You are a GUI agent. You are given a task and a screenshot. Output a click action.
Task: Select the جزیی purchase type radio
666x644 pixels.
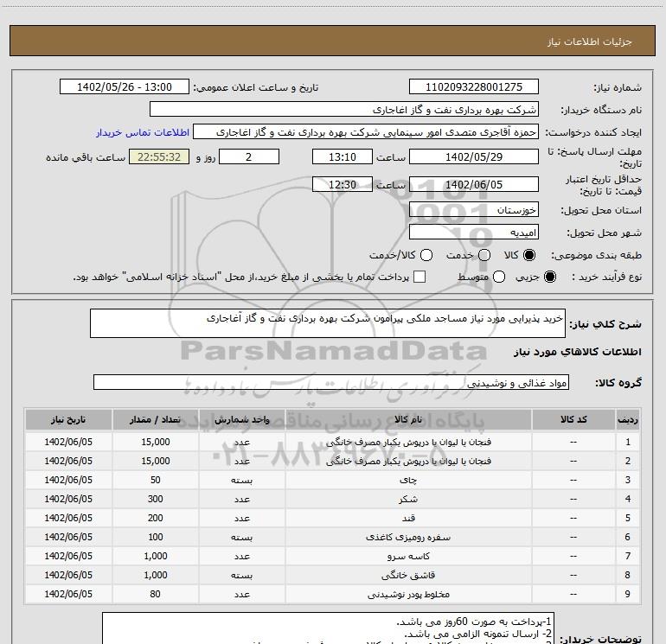(x=549, y=277)
